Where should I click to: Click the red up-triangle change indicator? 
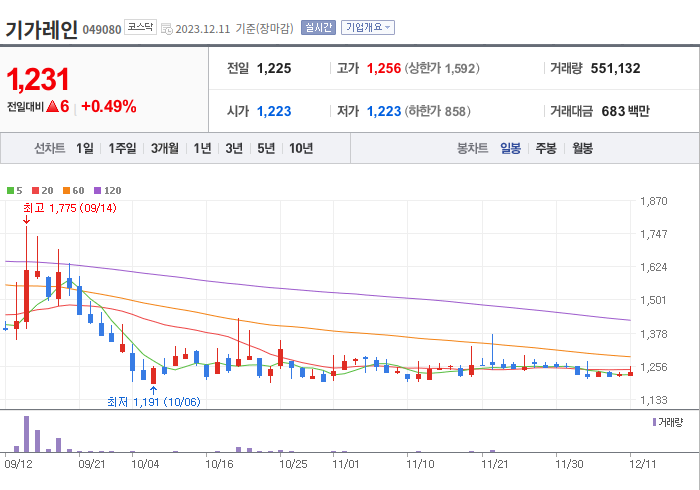coord(52,106)
